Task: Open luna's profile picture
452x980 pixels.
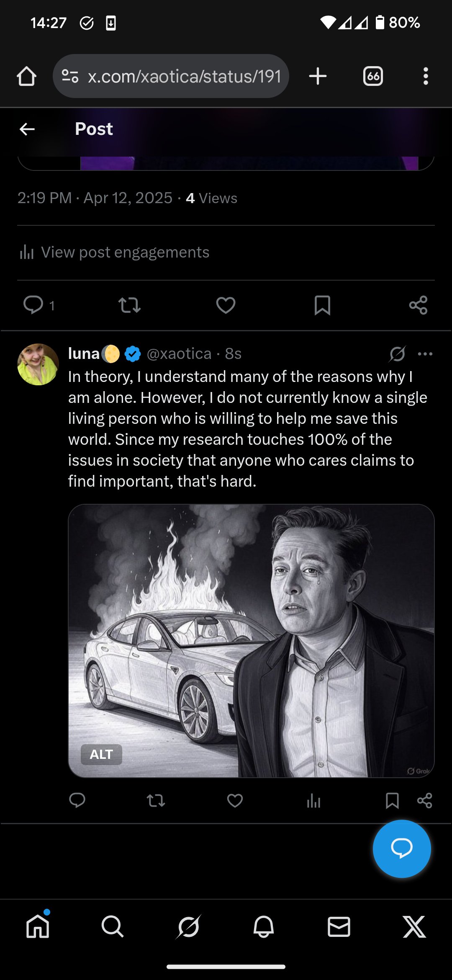Action: [38, 364]
